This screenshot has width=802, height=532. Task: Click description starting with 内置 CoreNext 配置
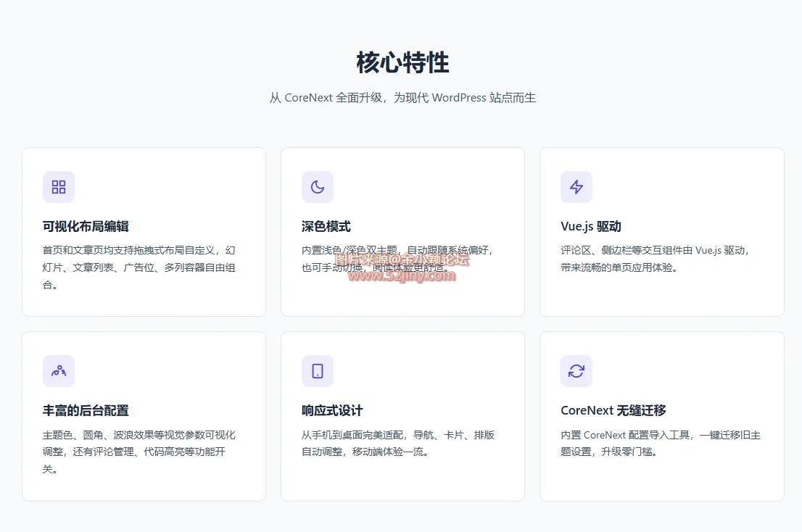pos(660,443)
